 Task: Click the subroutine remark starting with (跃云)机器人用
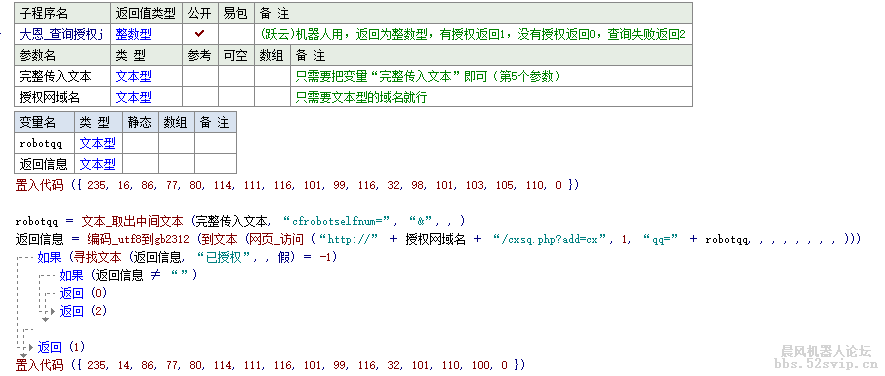point(474,34)
